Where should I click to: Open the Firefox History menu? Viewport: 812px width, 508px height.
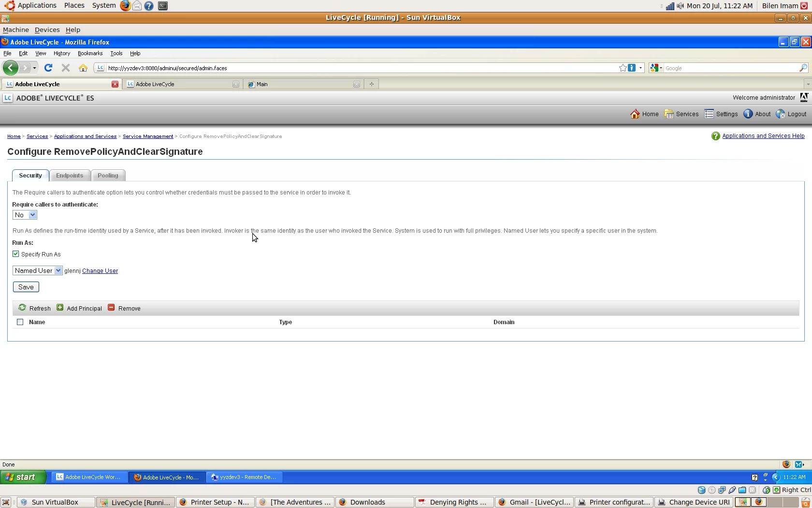(62, 54)
